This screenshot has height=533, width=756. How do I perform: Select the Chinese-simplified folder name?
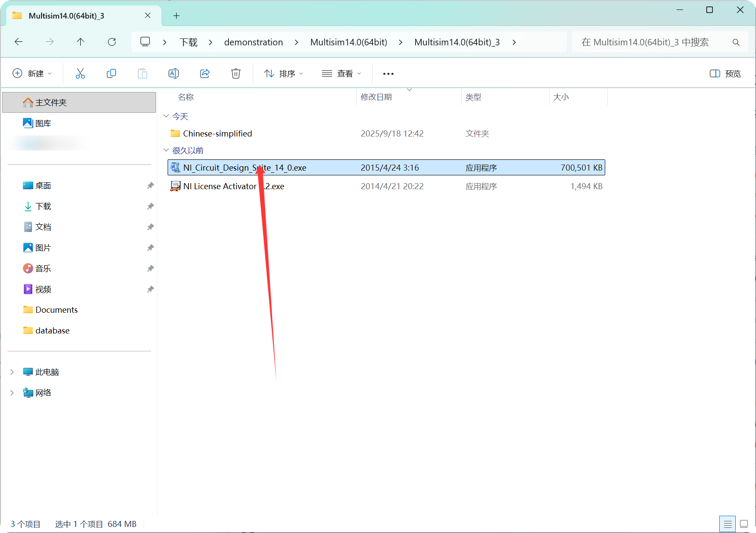coord(217,133)
